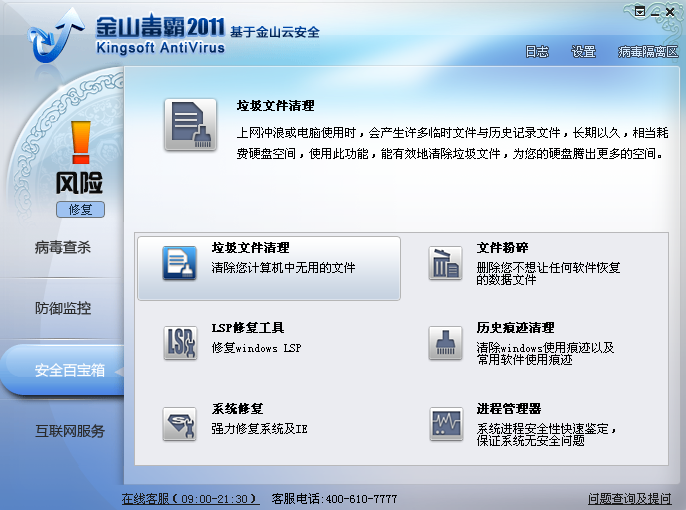This screenshot has width=686, height=510.
Task: Click the large 垃圾文件清理 header icon
Action: tap(190, 125)
